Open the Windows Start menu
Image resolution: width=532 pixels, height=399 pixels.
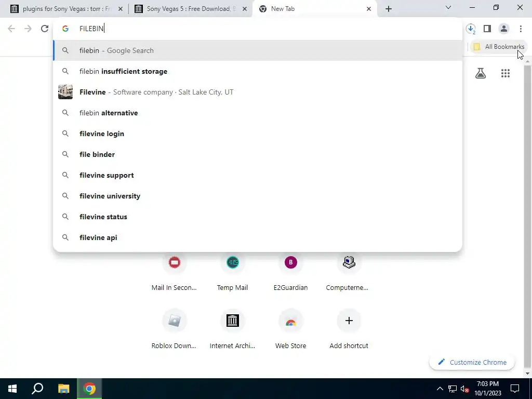tap(12, 389)
